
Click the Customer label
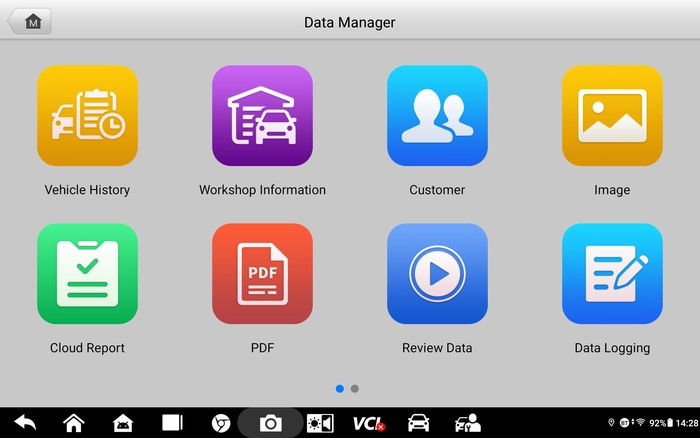click(438, 190)
